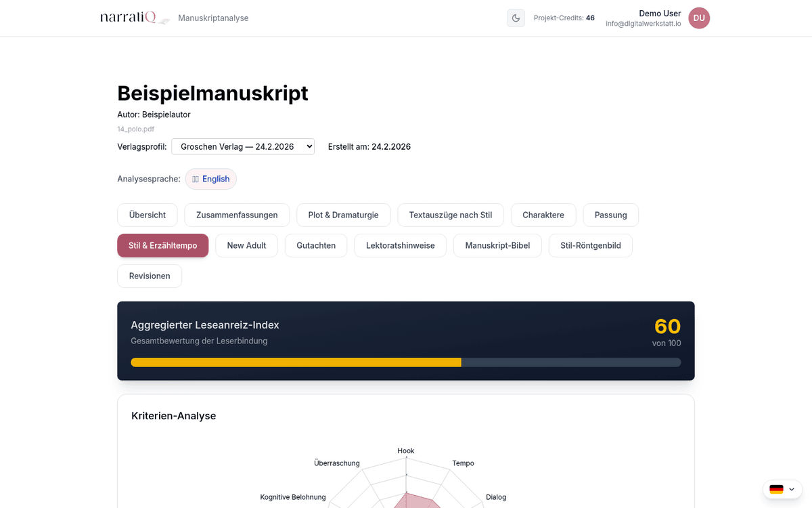Open the Charaktere tab

[543, 215]
